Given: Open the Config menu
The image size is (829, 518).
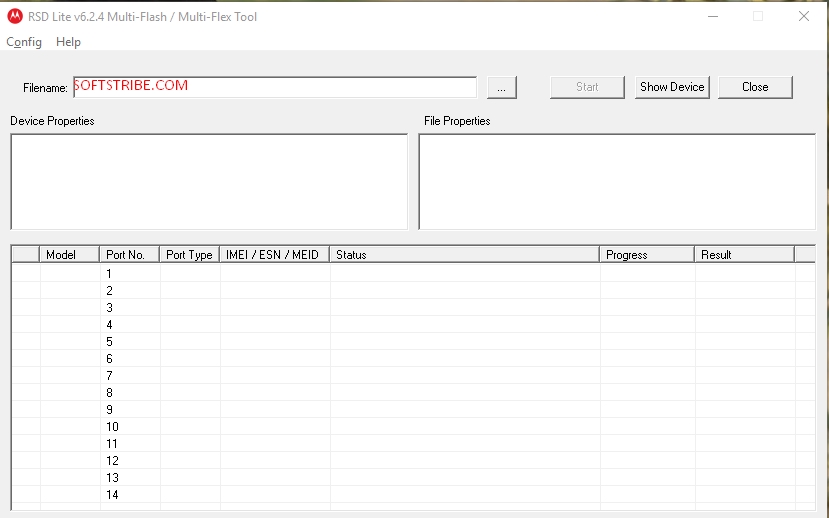Looking at the screenshot, I should pyautogui.click(x=24, y=42).
